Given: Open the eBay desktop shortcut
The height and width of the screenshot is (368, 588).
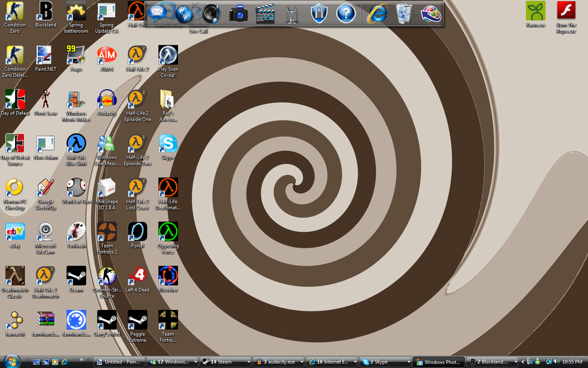Looking at the screenshot, I should click(x=15, y=235).
